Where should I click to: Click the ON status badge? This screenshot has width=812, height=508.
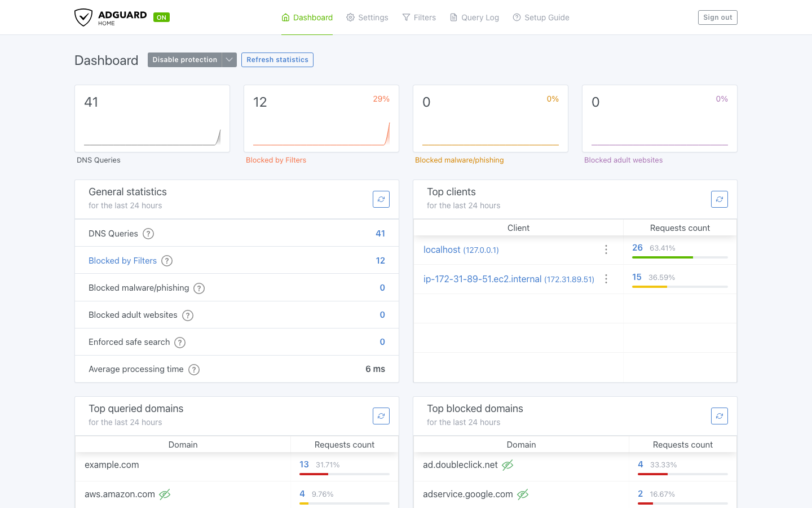point(161,17)
